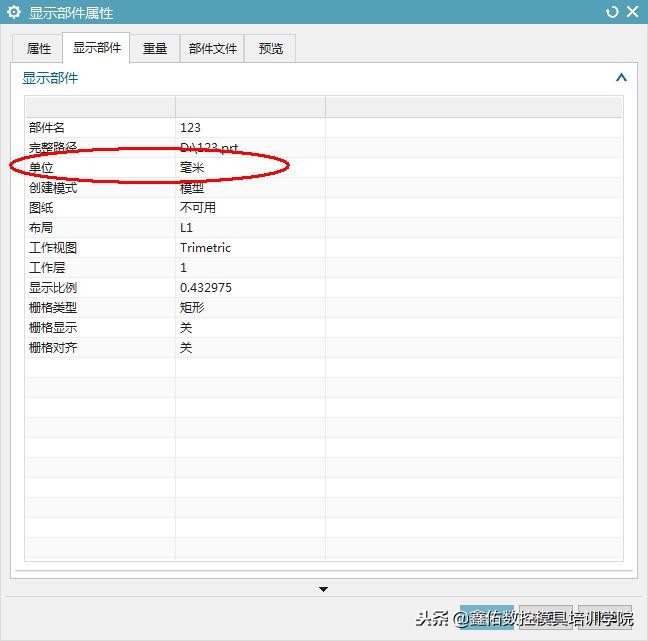Select the 显示比例 row label
The image size is (648, 641).
tap(53, 287)
